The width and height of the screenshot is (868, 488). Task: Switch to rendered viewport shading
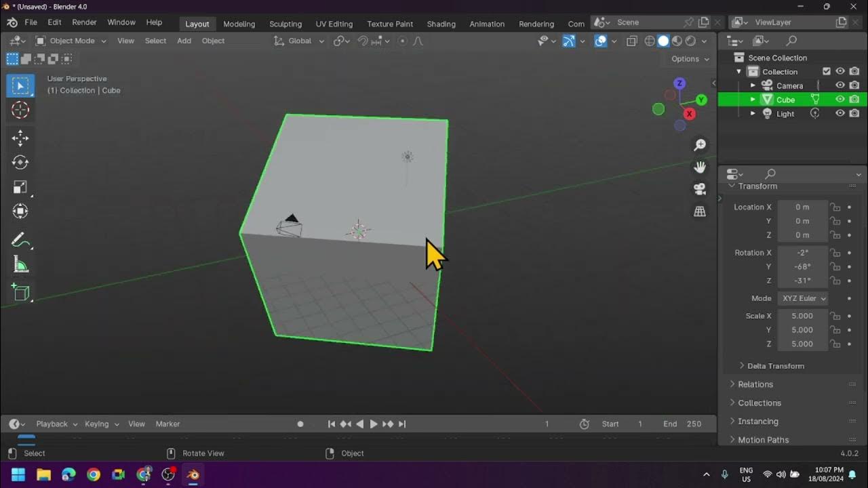(x=690, y=41)
